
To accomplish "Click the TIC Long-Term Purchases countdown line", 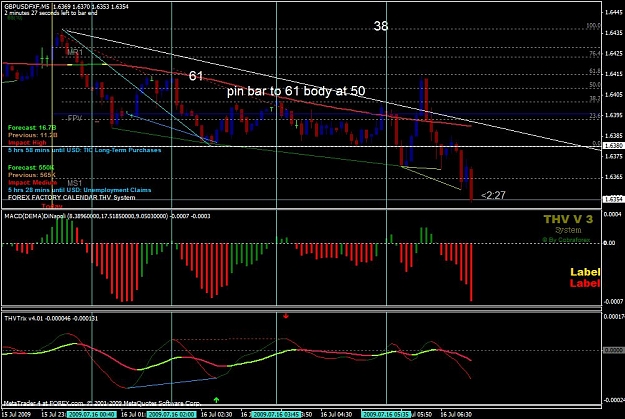I will pos(85,150).
